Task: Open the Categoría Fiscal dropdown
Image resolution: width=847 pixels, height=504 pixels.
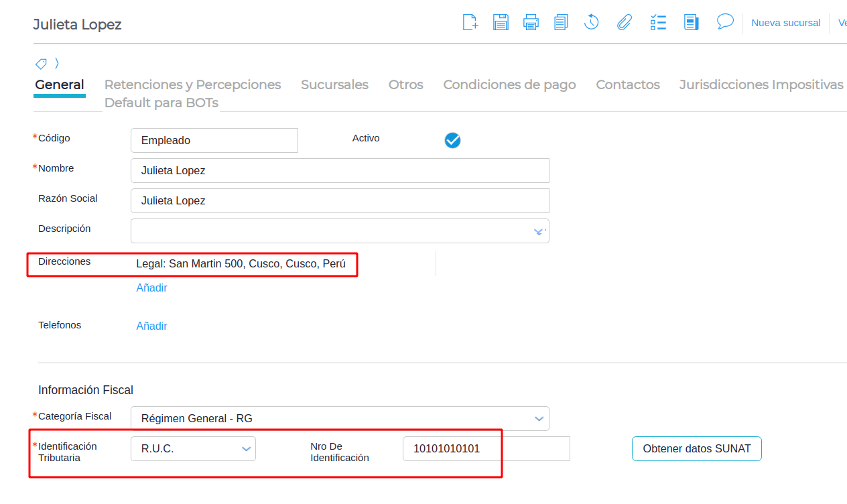Action: coord(539,419)
